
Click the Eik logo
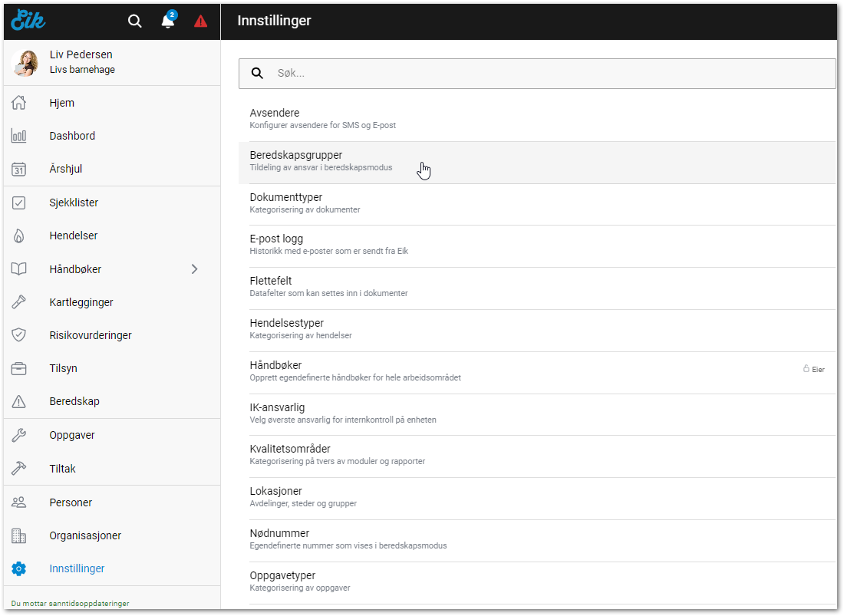pyautogui.click(x=28, y=21)
